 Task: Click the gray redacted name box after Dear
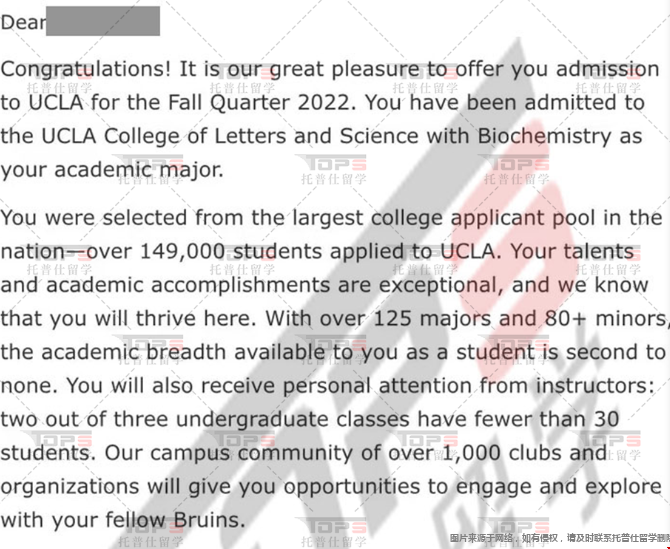(x=103, y=21)
